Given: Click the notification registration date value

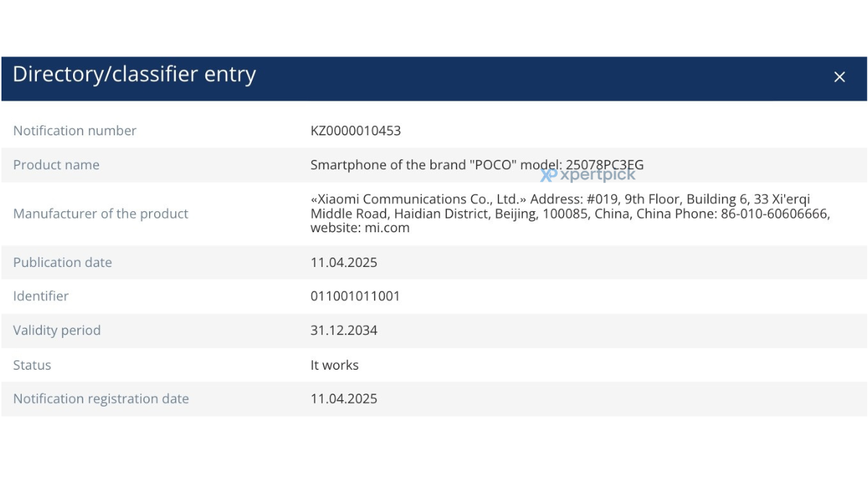Looking at the screenshot, I should pyautogui.click(x=344, y=399).
